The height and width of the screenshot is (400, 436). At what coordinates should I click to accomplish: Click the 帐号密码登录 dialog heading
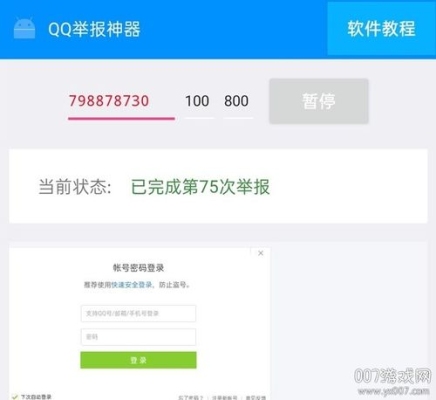tap(138, 268)
